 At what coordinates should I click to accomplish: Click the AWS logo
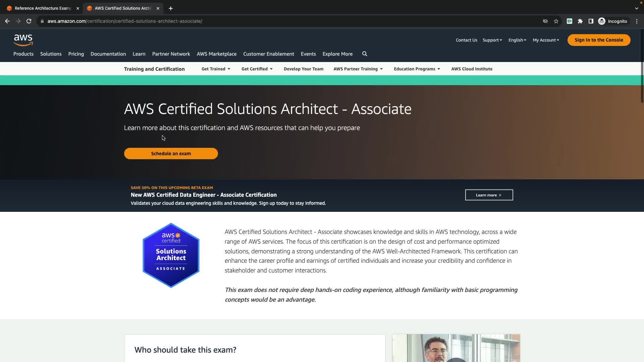click(x=23, y=40)
